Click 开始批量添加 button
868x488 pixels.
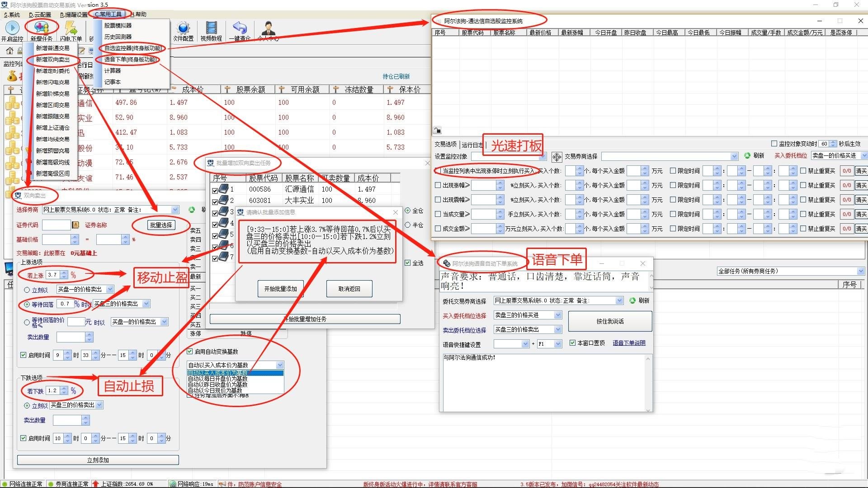281,289
